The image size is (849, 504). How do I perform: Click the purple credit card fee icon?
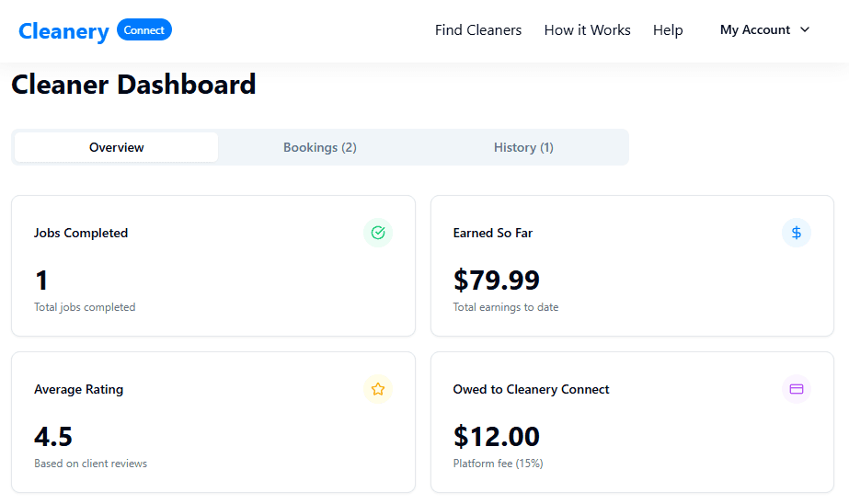point(796,389)
